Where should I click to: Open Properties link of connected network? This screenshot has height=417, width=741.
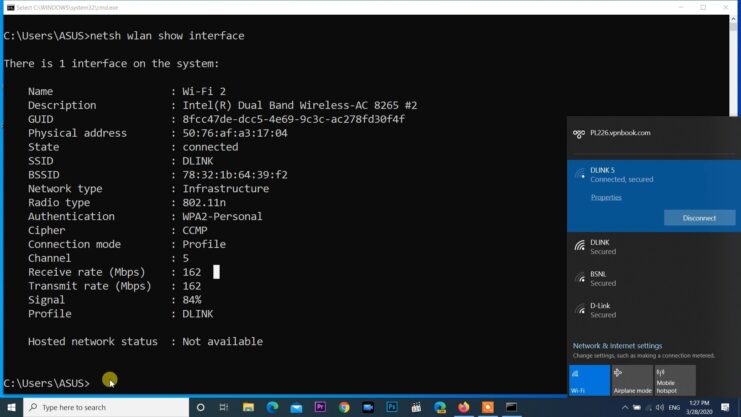606,197
